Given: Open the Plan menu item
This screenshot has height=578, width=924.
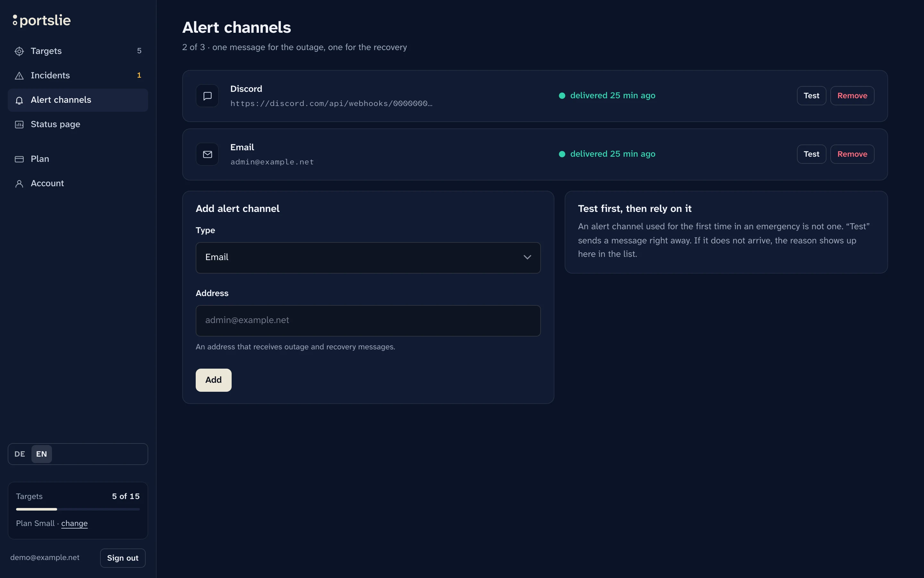Looking at the screenshot, I should 78,159.
